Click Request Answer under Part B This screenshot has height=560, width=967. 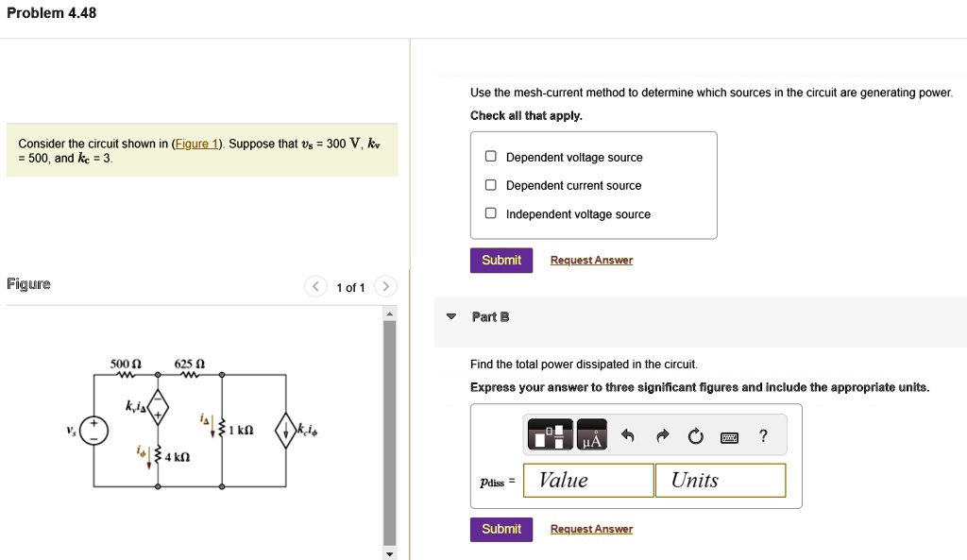pyautogui.click(x=591, y=529)
